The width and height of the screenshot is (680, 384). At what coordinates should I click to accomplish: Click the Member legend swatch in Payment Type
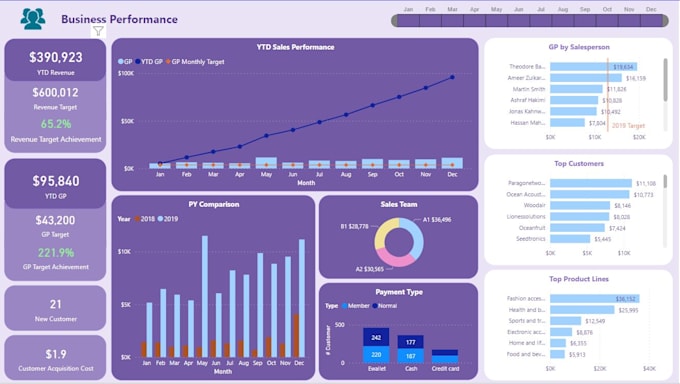344,305
